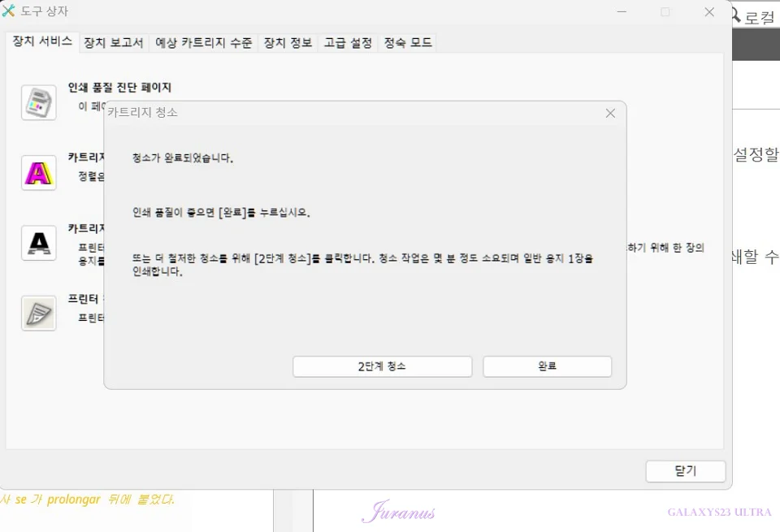780x532 pixels.
Task: Select the 장치 정보 tab
Action: tap(288, 42)
